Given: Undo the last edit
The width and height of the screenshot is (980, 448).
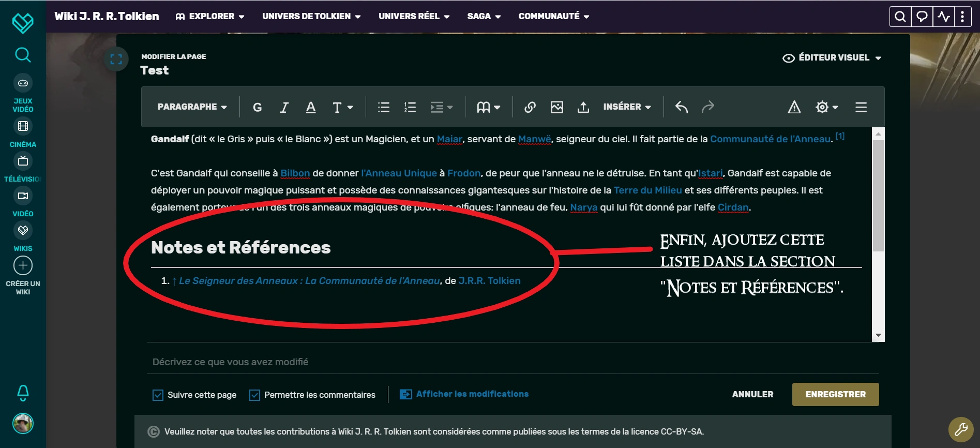Looking at the screenshot, I should click(x=682, y=107).
